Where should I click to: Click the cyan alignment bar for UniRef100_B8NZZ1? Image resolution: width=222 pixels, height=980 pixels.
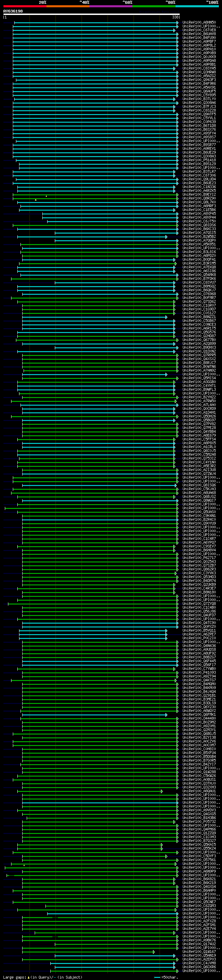(x=94, y=317)
